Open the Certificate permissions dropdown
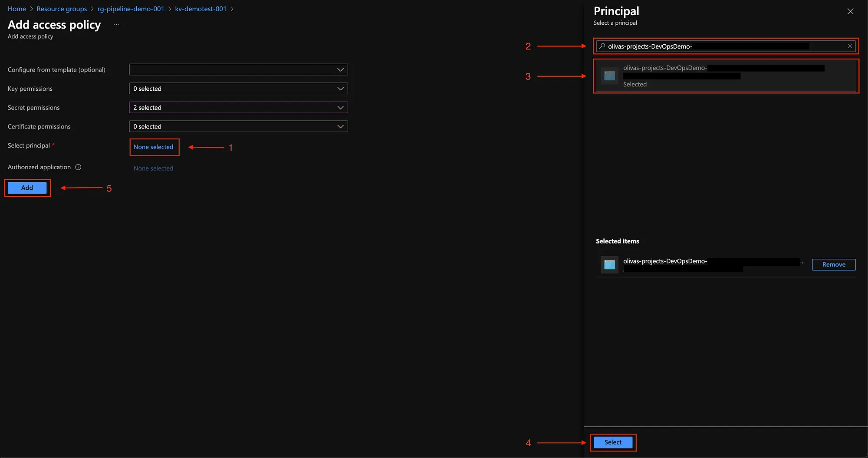The height and width of the screenshot is (458, 868). [x=238, y=126]
